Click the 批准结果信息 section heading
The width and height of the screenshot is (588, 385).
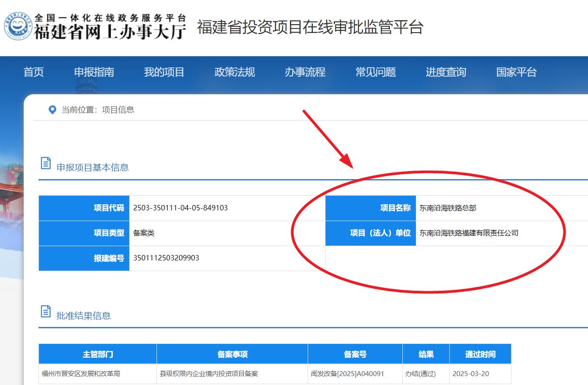click(x=83, y=316)
